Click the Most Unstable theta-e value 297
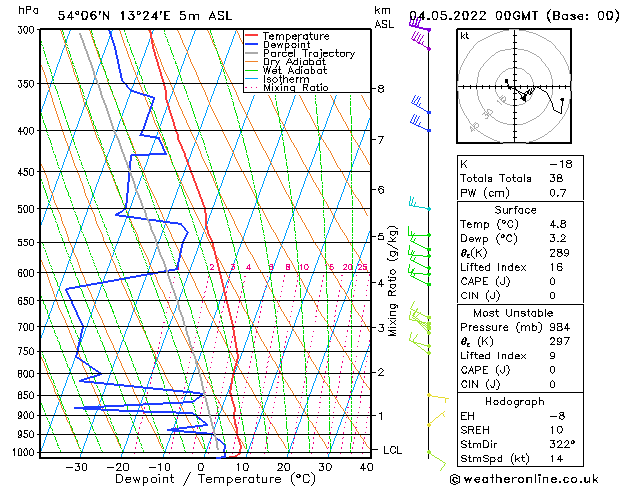The image size is (629, 486). tap(560, 341)
